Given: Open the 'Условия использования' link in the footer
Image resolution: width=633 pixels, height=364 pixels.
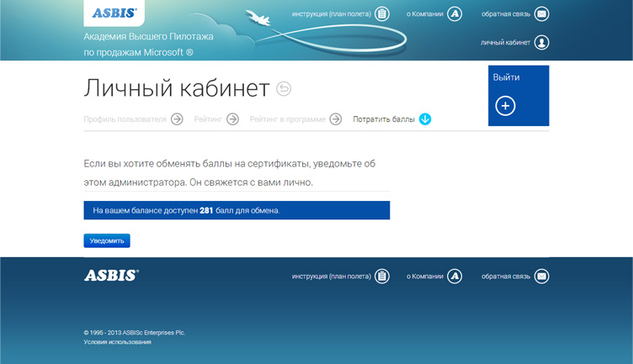Looking at the screenshot, I should (x=117, y=342).
